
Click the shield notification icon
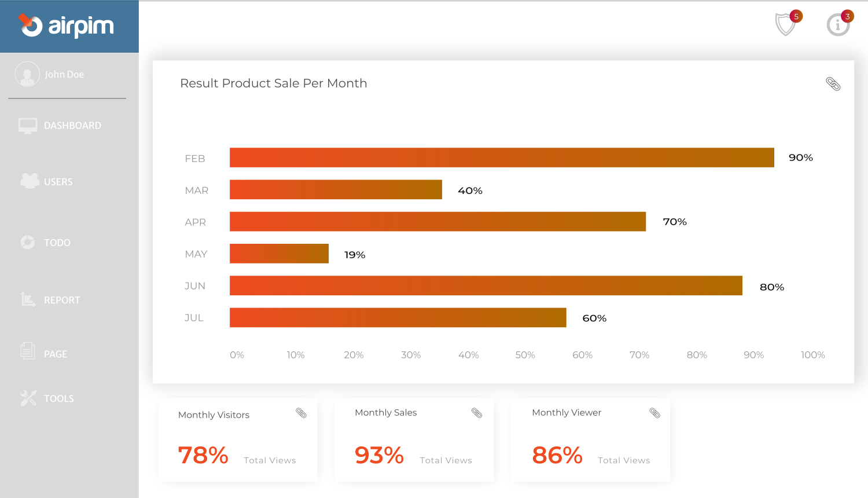tap(786, 24)
